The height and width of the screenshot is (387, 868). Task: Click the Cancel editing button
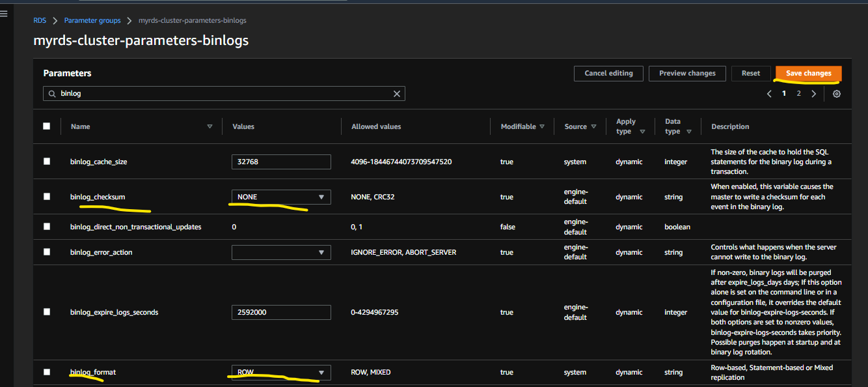click(x=608, y=74)
